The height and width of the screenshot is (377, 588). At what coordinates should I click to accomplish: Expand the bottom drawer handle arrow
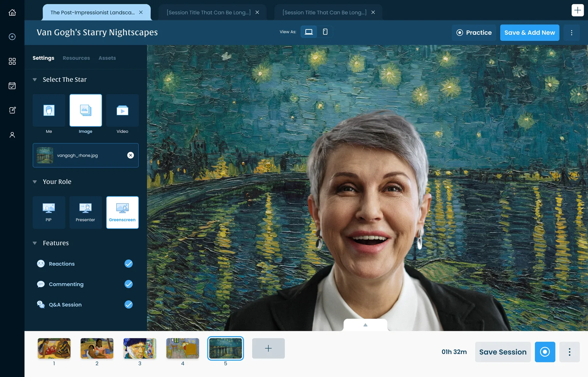[365, 325]
